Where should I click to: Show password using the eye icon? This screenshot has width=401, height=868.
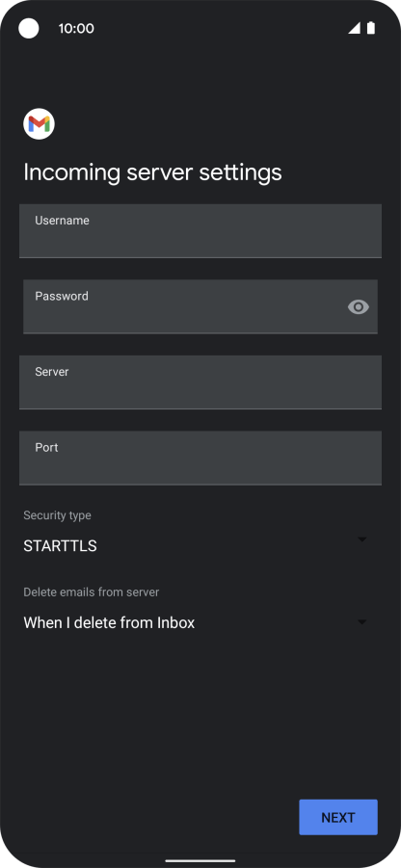point(359,306)
